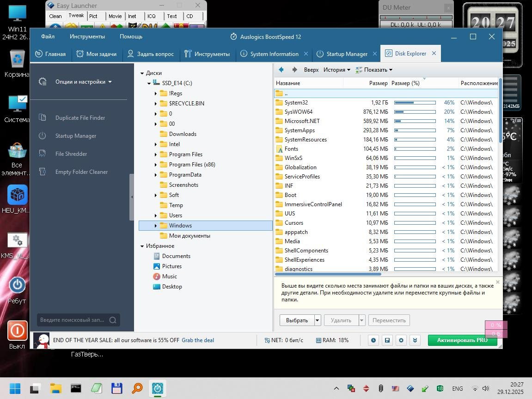Select Desktop favorite in tree
The width and height of the screenshot is (532, 399).
point(172,287)
